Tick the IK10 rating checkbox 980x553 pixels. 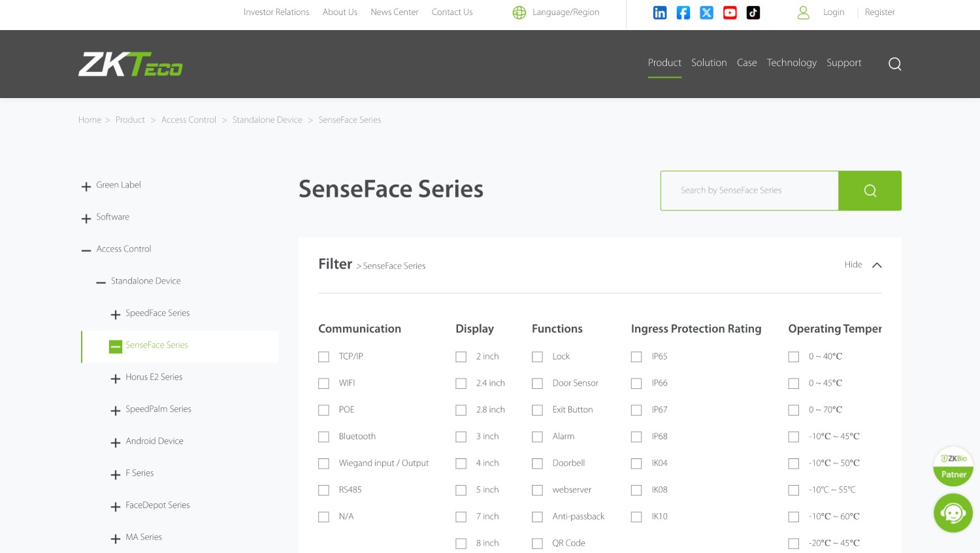click(x=636, y=517)
